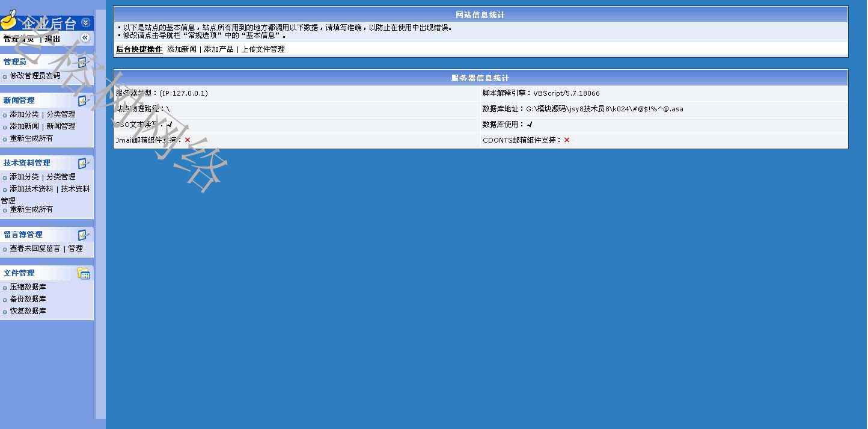The width and height of the screenshot is (868, 429).
Task: Click the 新闻管理 section header icon
Action: (x=84, y=100)
